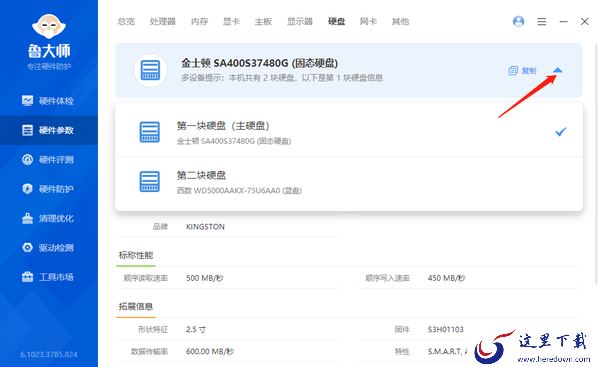Viewport: 600px width, 367px height.
Task: Collapse the disk list with the up arrow
Action: [558, 70]
